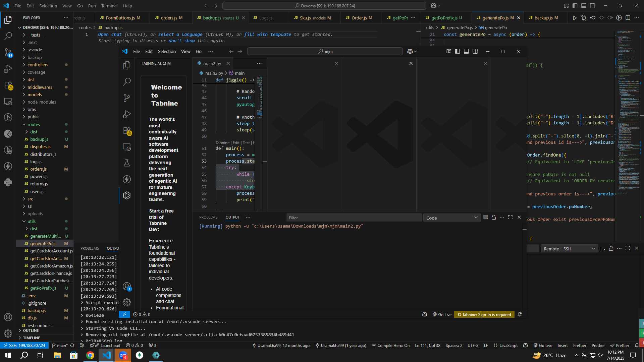Open Python icon in the Devoms activity bar

click(x=8, y=183)
